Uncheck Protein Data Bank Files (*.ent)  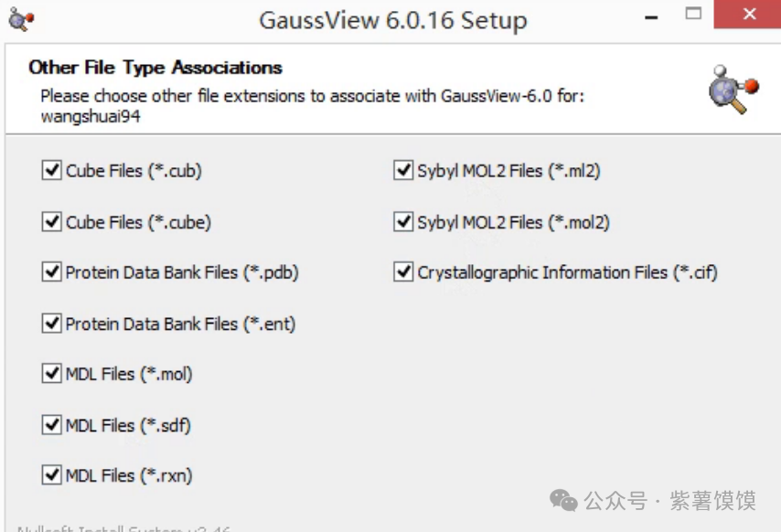[x=51, y=324]
